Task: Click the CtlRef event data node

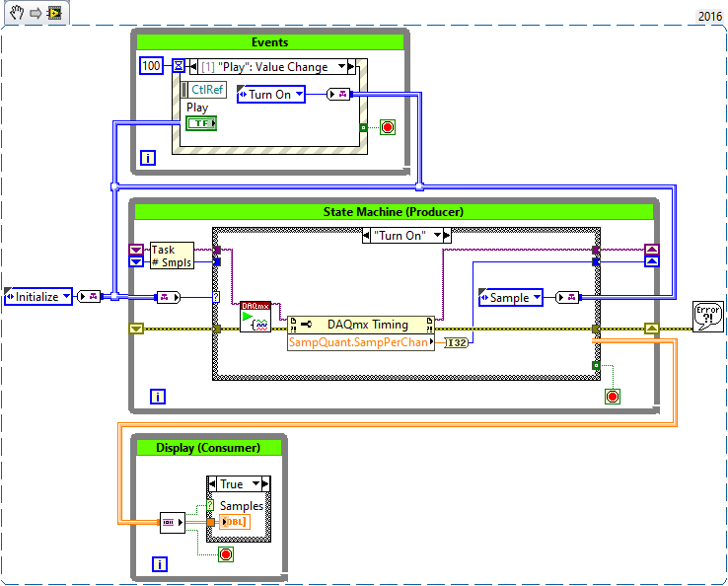Action: point(204,89)
